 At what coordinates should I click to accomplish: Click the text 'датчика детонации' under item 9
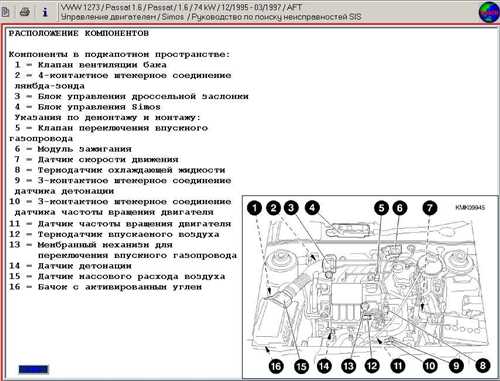coord(64,191)
